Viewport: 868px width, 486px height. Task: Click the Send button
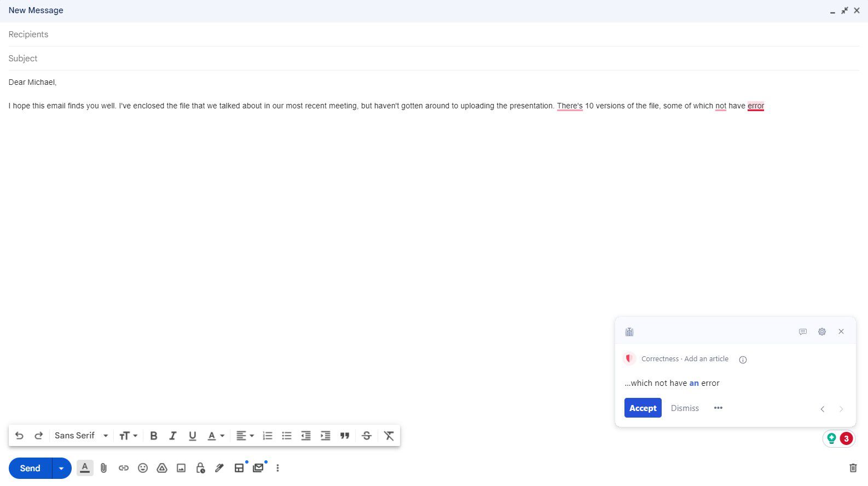pos(30,468)
